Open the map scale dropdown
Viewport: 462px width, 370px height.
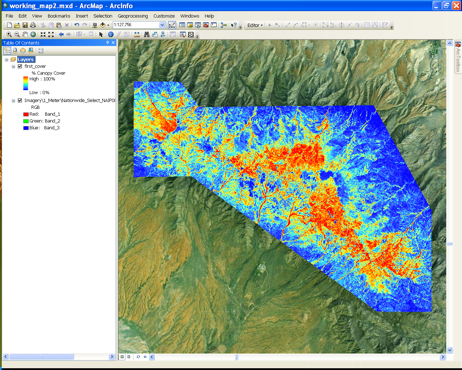coord(162,25)
